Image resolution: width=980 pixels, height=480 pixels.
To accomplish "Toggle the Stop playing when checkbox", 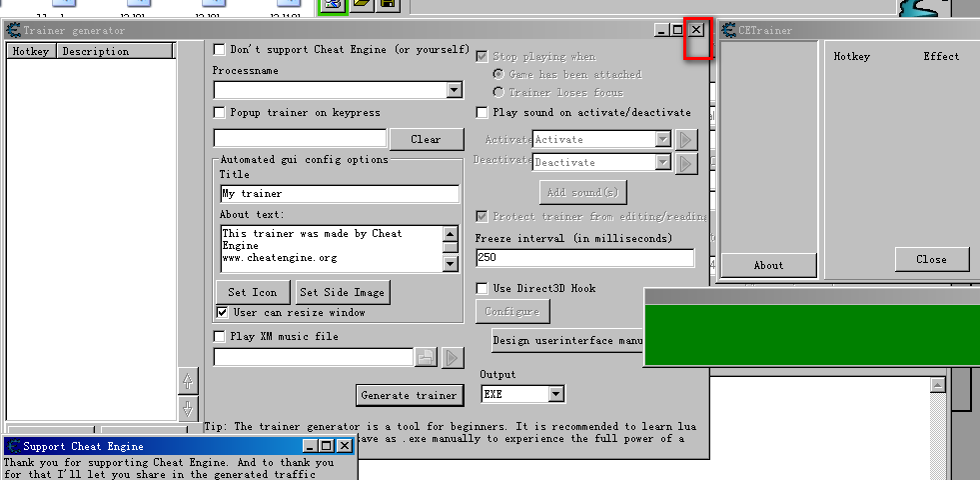I will (x=482, y=56).
